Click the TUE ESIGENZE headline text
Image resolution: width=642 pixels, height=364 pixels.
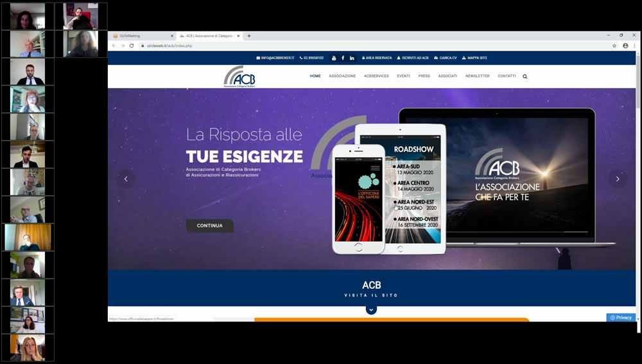click(x=245, y=157)
